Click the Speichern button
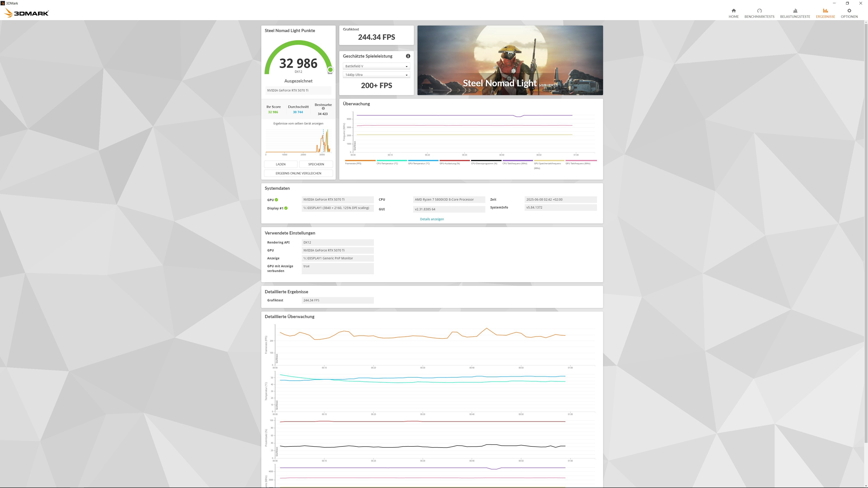Viewport: 868px width, 488px height. 316,164
